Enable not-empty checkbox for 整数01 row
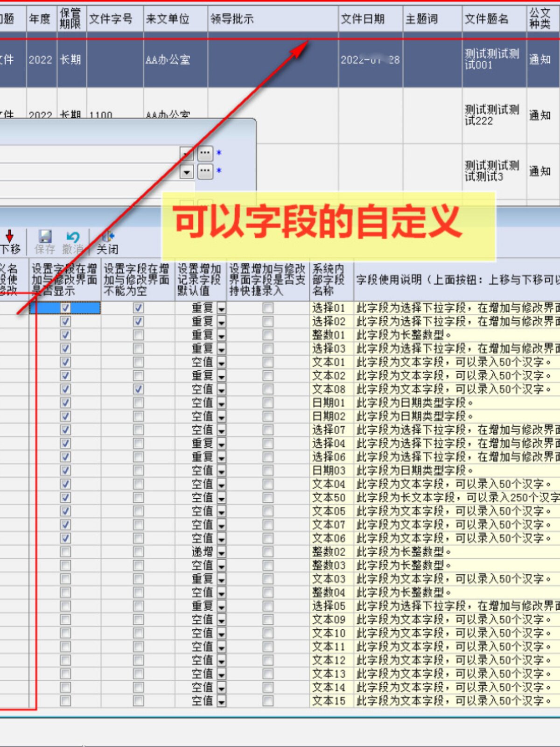This screenshot has height=747, width=560. coord(138,335)
